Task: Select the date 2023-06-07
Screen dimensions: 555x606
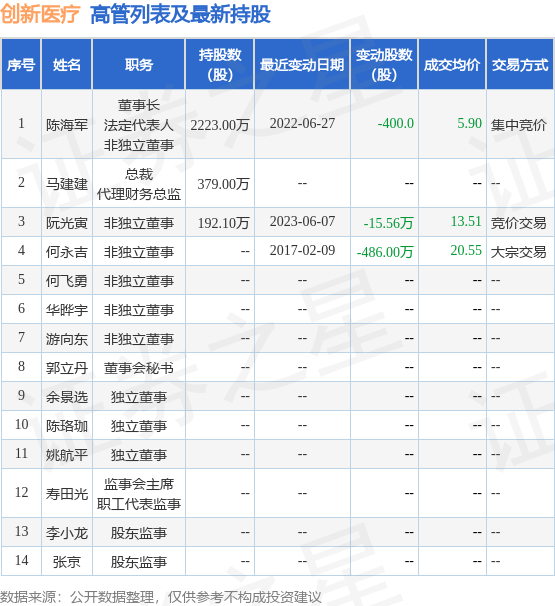Action: pyautogui.click(x=302, y=221)
